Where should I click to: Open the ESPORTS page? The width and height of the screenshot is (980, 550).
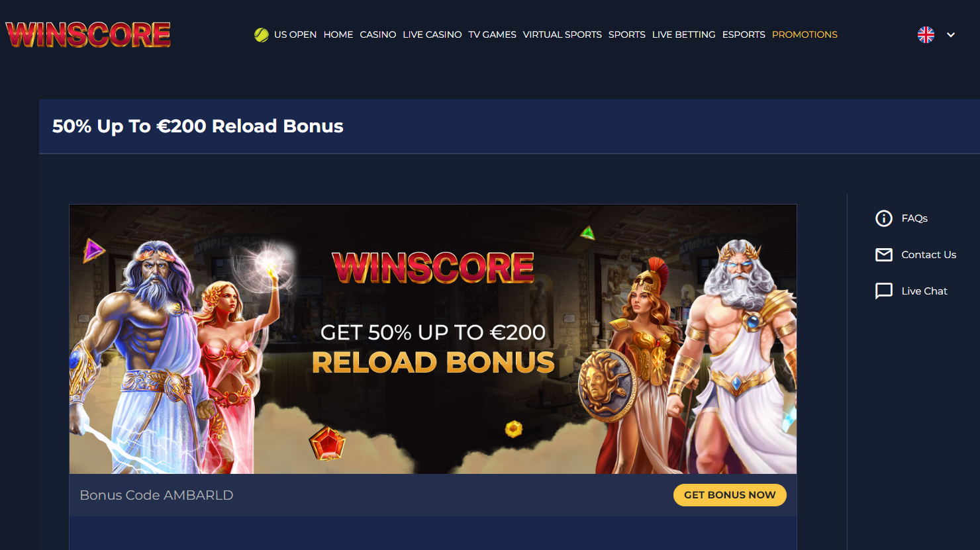744,34
